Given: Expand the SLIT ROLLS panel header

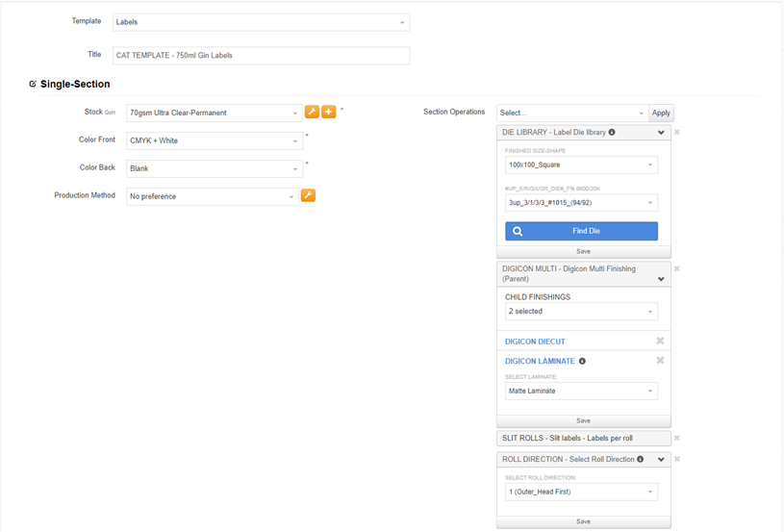Looking at the screenshot, I should [x=584, y=438].
